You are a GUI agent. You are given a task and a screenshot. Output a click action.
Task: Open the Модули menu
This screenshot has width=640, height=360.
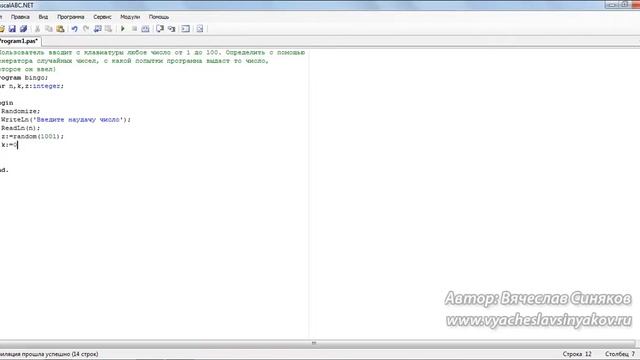click(130, 17)
